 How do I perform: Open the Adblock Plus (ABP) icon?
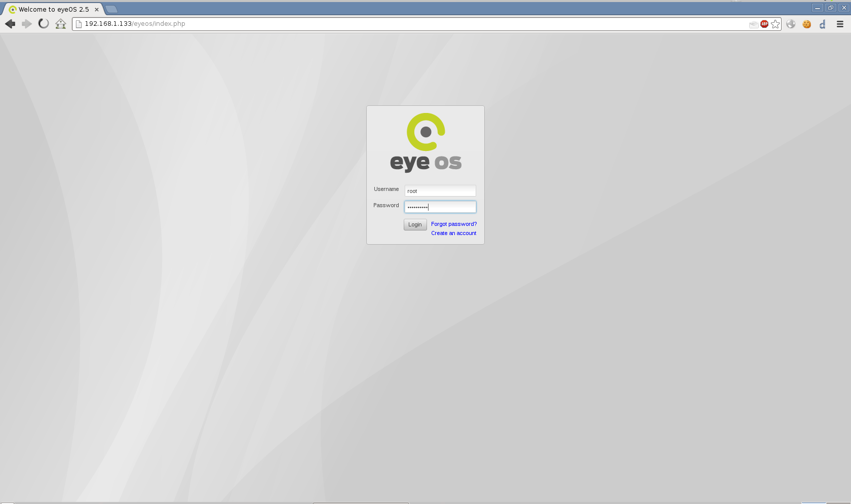pos(764,24)
